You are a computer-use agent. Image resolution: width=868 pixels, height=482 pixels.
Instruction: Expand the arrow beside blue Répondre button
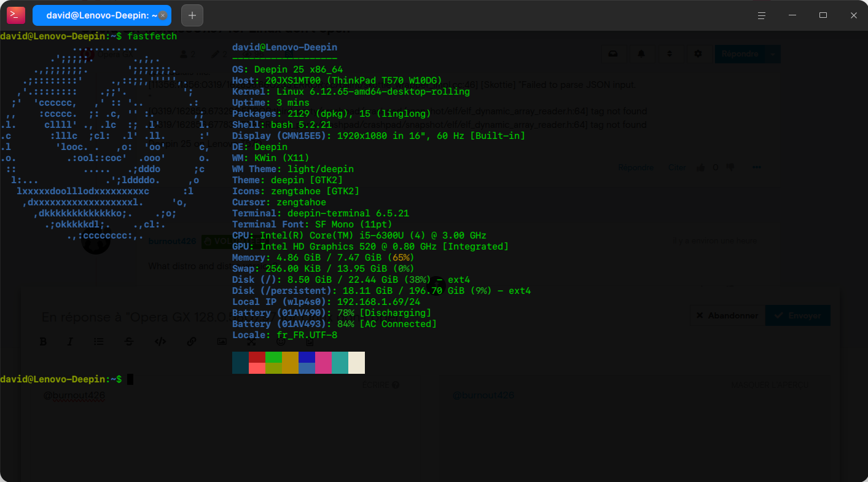(773, 54)
